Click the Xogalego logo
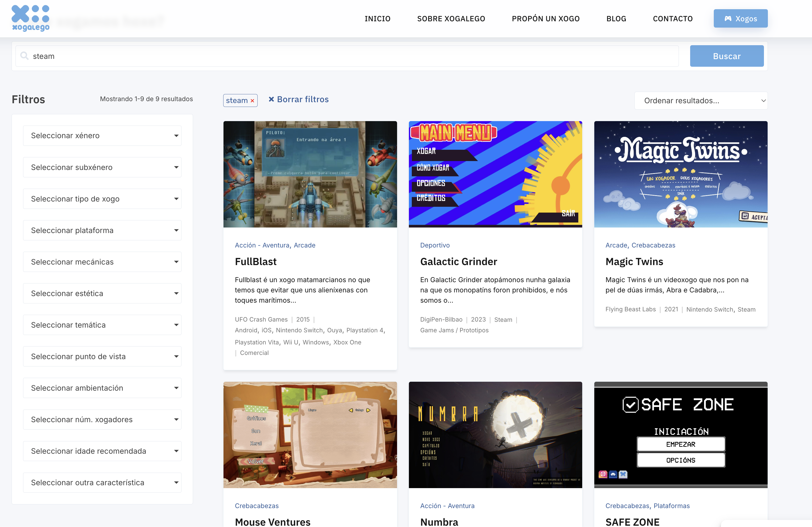This screenshot has height=527, width=812. click(30, 18)
